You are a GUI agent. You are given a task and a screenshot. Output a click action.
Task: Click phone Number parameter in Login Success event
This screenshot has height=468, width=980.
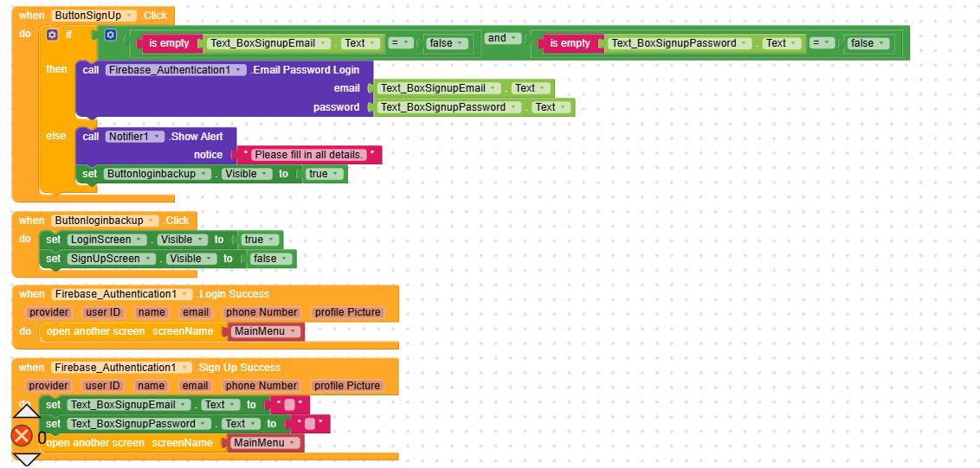[261, 312]
